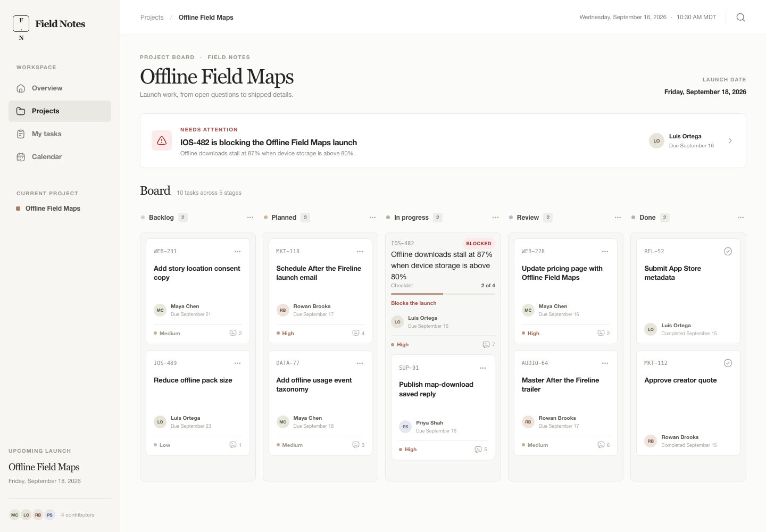Screen dimensions: 766x532
Task: Open Review column options menu
Action: [x=618, y=218]
